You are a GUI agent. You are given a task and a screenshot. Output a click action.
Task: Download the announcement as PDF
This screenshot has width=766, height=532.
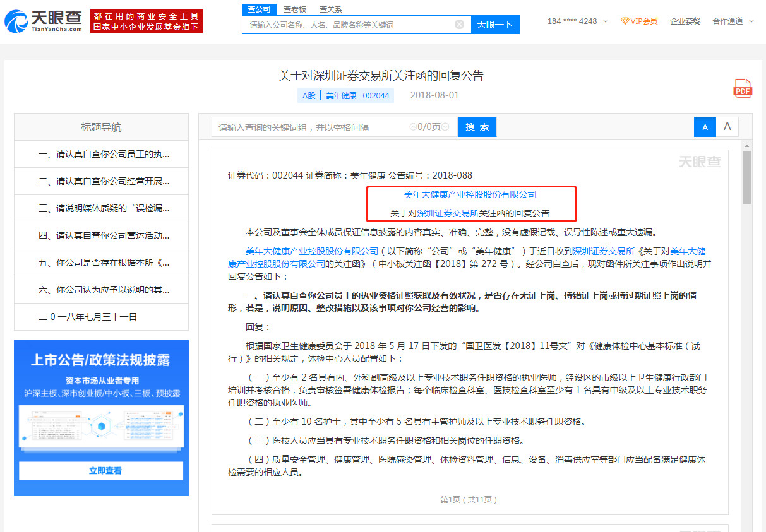click(743, 88)
